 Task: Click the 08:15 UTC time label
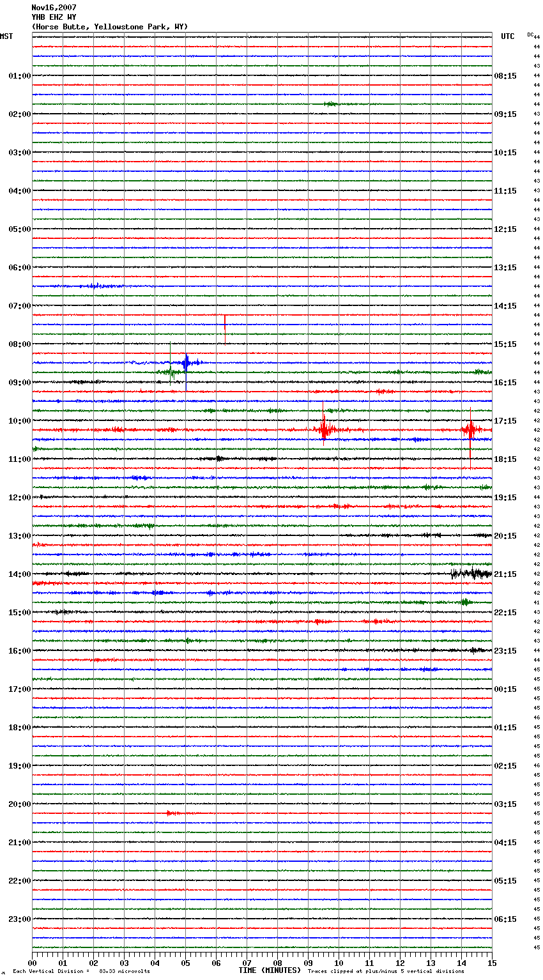(505, 76)
